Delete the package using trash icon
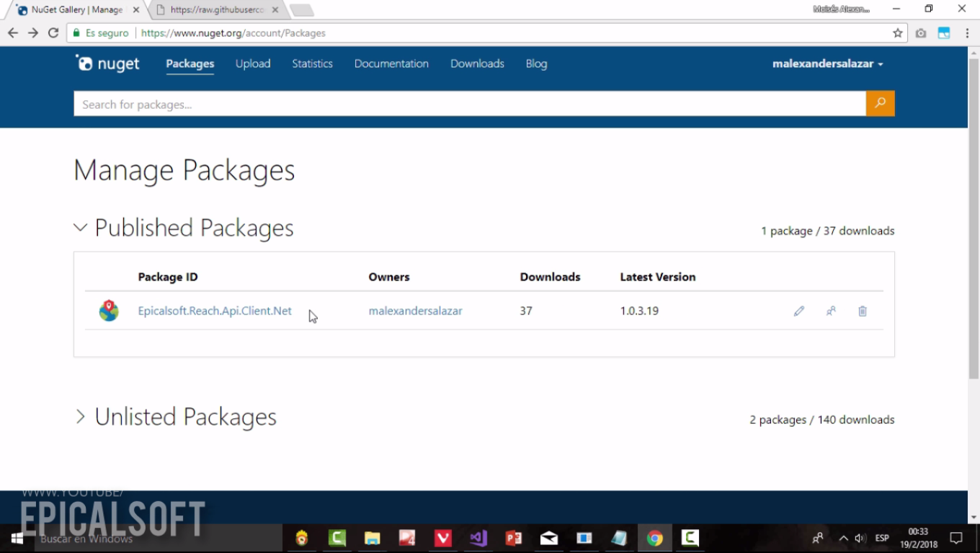 [862, 311]
